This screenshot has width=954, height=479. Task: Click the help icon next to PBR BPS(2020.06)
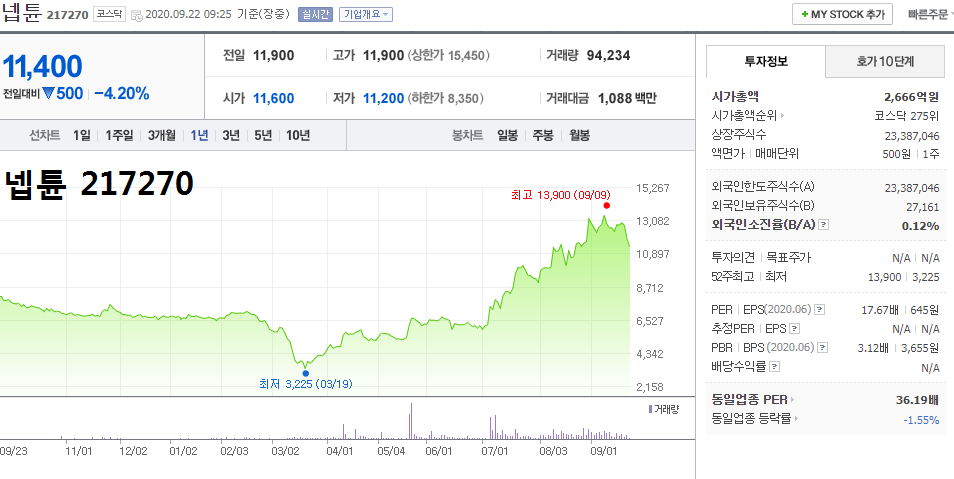(823, 348)
